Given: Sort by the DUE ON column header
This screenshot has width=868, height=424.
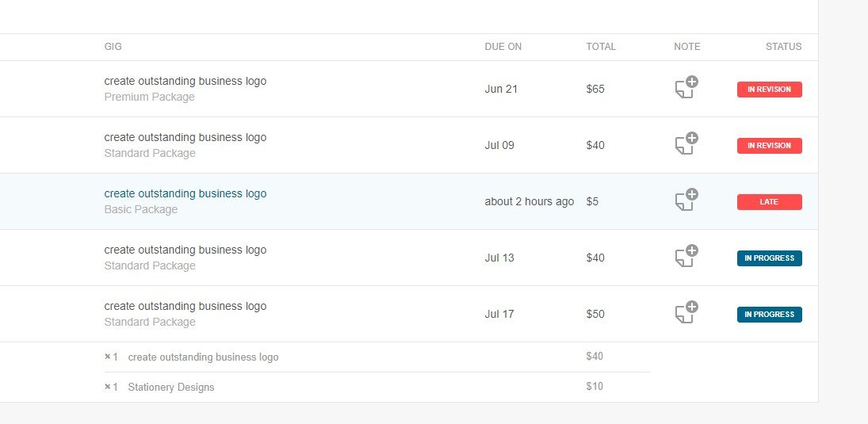Looking at the screenshot, I should (x=503, y=47).
